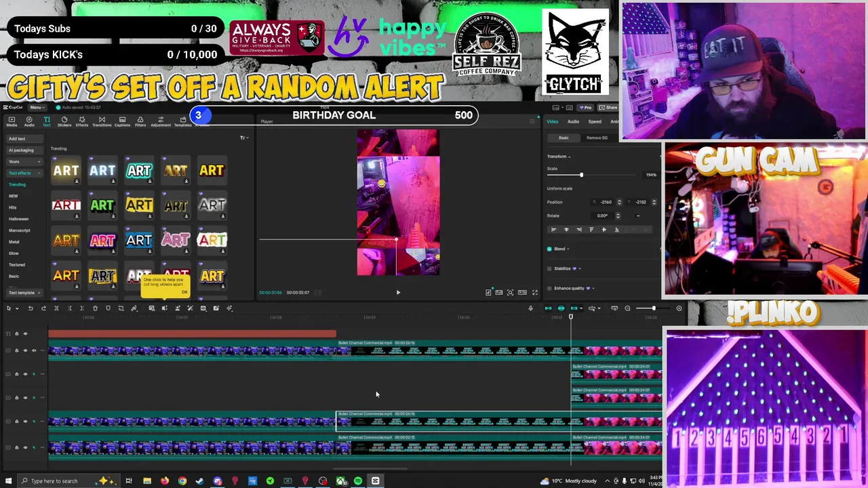Expand the Stabilize options arrow
Screen dimensions: 868x488
click(580, 268)
